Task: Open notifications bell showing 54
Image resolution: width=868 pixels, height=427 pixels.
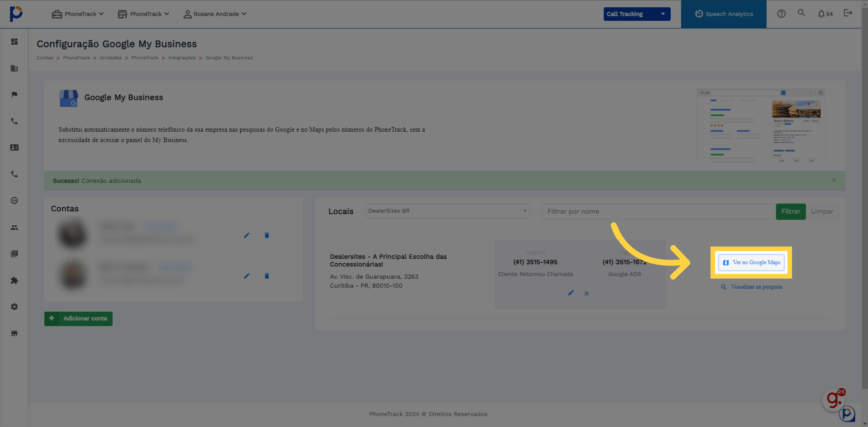Action: 825,14
